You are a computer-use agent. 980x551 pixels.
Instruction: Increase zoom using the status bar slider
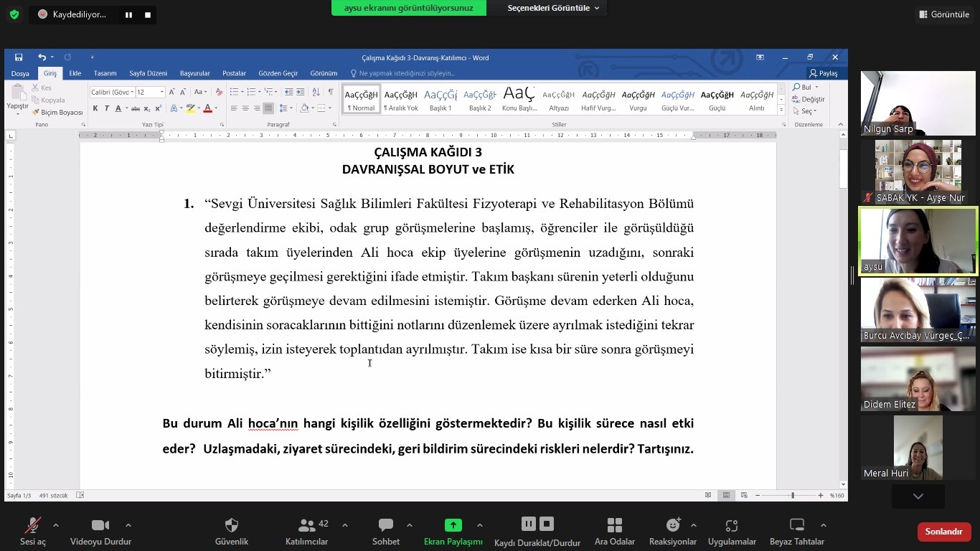pos(820,495)
